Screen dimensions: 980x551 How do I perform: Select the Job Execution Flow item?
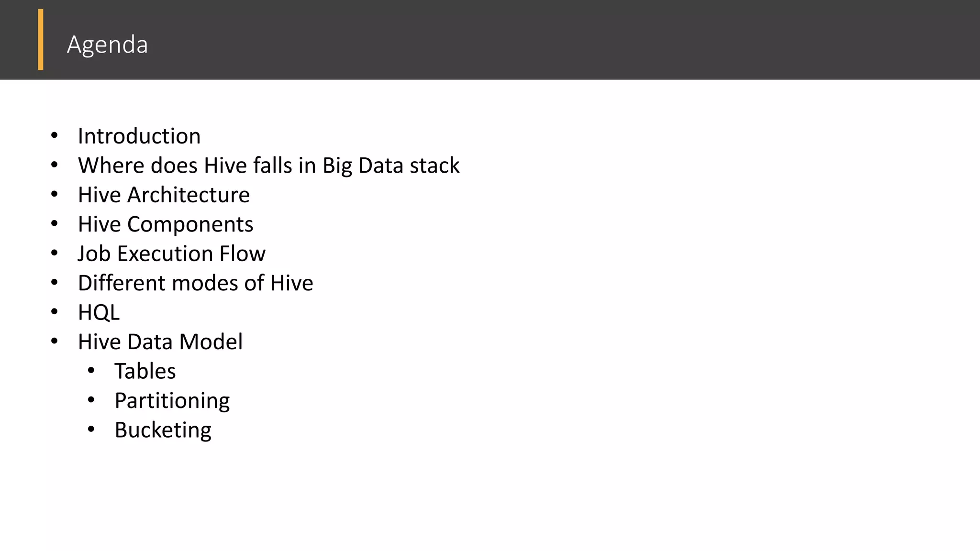coord(171,253)
